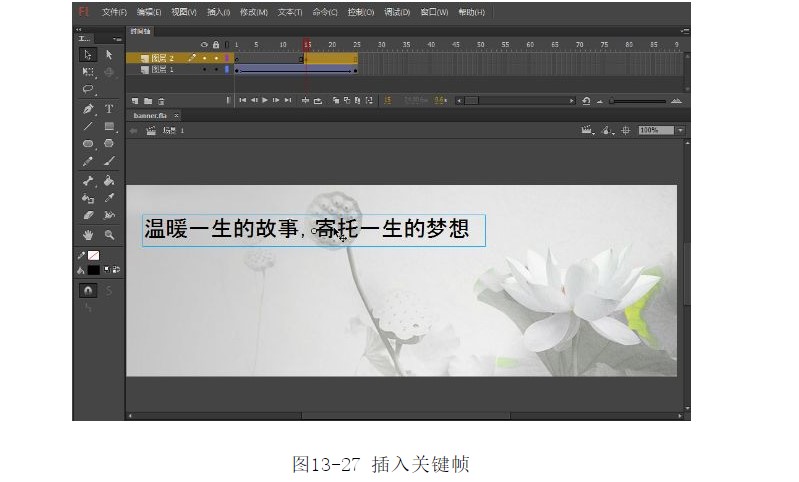Click frame 25 keyframe on 图层 1

[356, 70]
